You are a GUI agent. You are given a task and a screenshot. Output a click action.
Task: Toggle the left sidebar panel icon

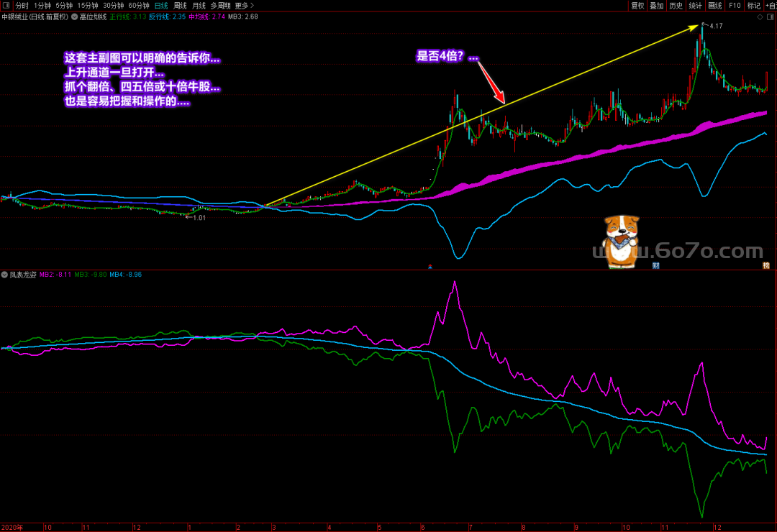6,6
